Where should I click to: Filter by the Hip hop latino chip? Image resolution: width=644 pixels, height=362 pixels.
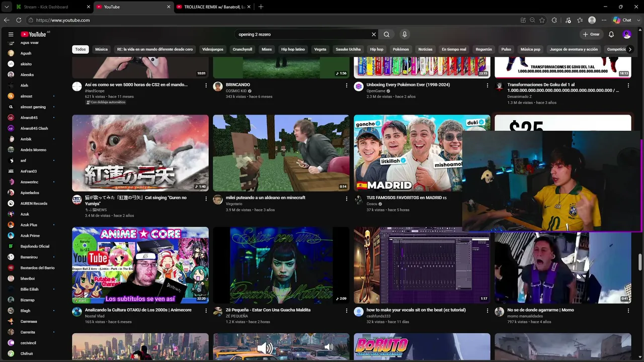point(293,49)
